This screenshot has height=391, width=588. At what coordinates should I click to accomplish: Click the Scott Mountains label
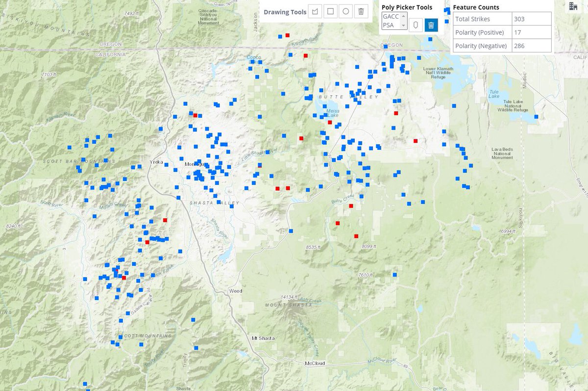(146, 336)
